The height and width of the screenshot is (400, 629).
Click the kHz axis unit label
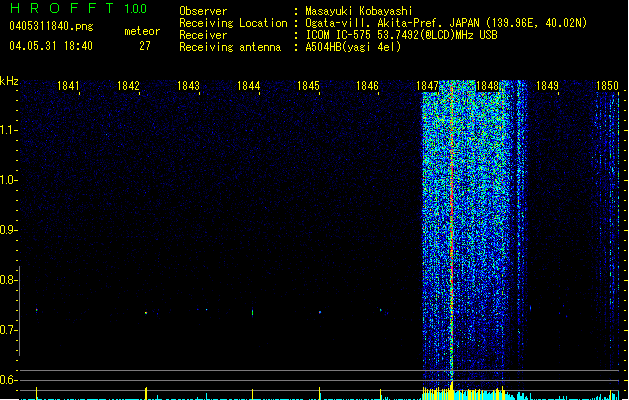(9, 81)
